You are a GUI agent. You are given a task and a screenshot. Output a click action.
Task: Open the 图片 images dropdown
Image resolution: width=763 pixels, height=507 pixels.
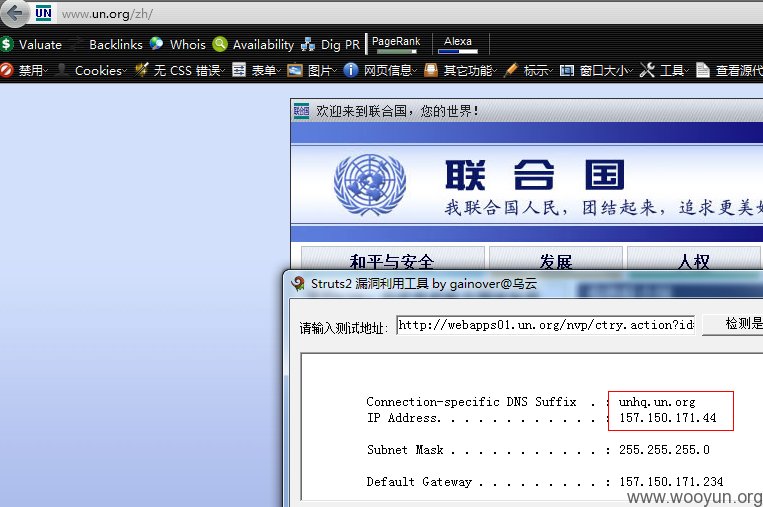click(x=322, y=71)
